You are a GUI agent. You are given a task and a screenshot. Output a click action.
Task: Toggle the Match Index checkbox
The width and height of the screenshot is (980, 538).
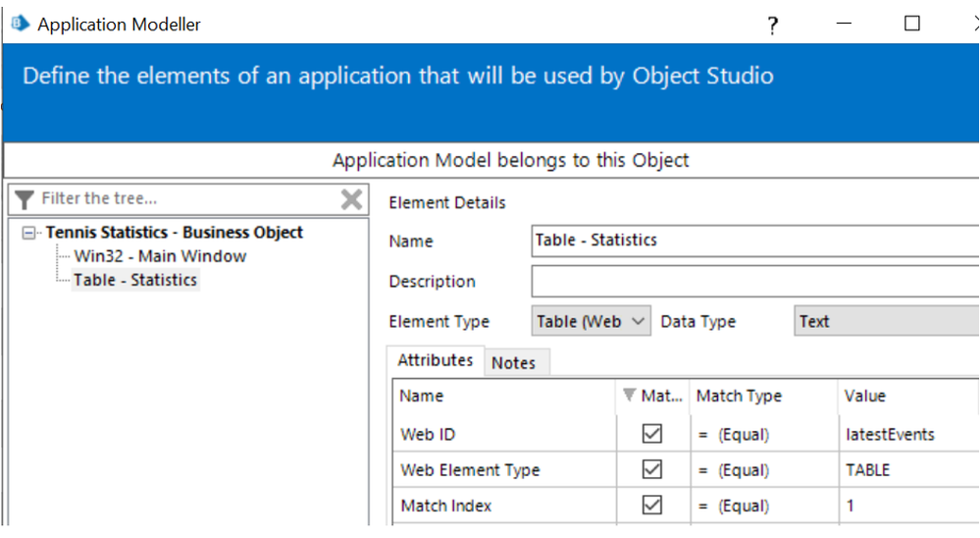coord(651,506)
